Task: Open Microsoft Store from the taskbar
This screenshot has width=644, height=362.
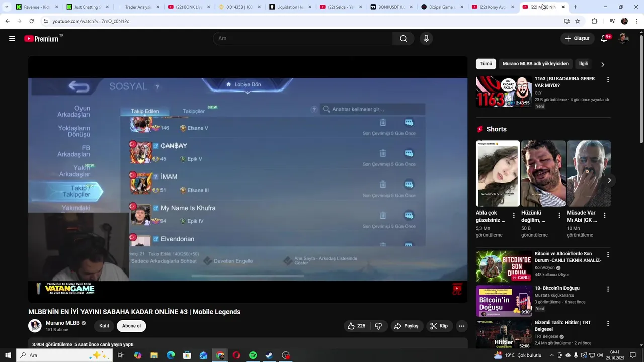Action: [x=187, y=355]
